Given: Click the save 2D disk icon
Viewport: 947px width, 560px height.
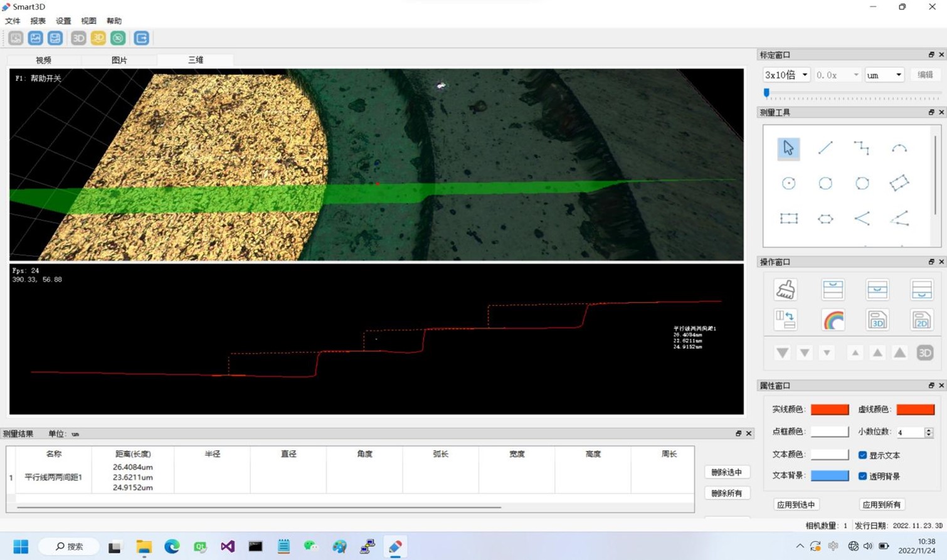Looking at the screenshot, I should click(x=921, y=320).
